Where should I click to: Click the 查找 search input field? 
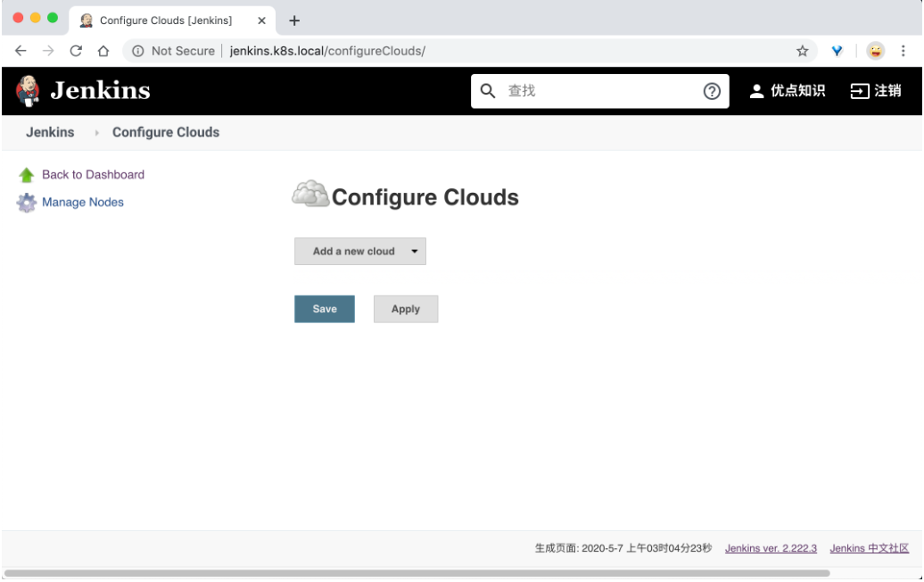(x=600, y=91)
